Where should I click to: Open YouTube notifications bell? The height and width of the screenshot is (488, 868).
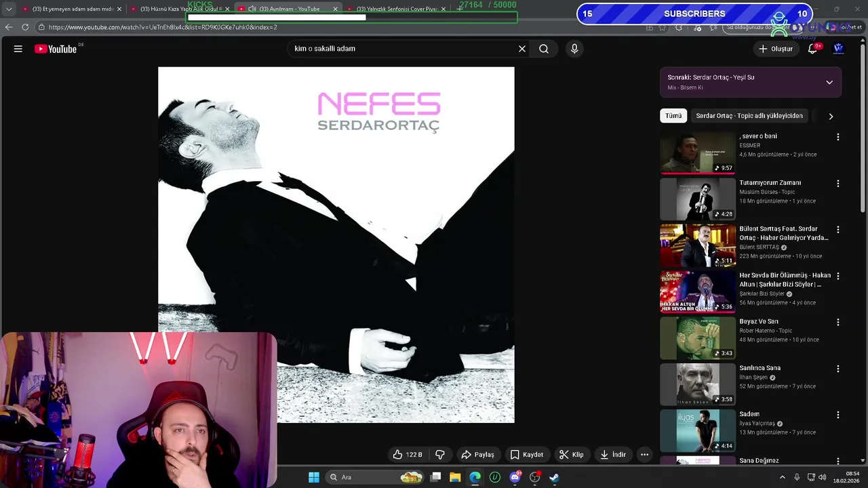tap(812, 49)
